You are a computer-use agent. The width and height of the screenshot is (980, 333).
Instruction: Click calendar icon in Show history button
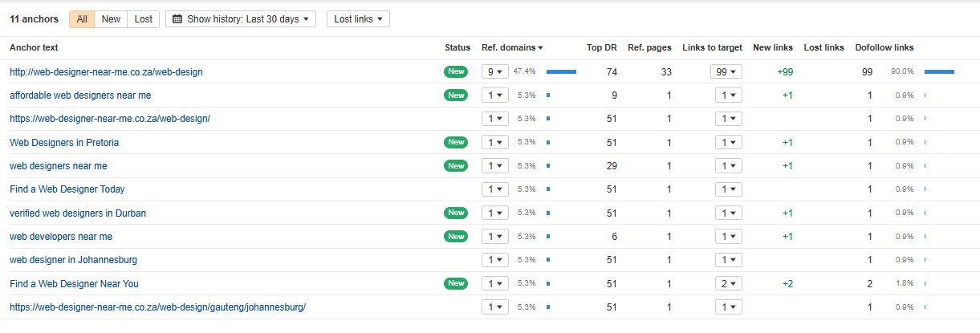point(177,19)
